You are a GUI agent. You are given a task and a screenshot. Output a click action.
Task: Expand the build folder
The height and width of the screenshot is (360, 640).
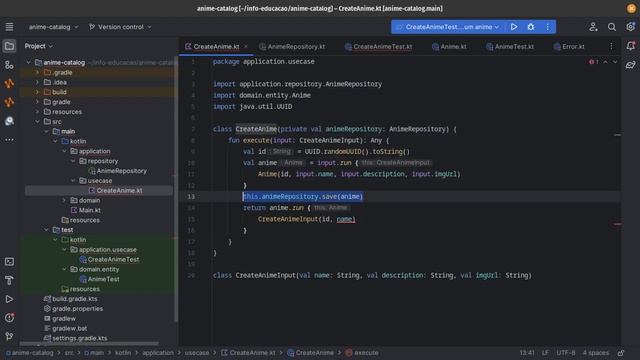point(37,92)
